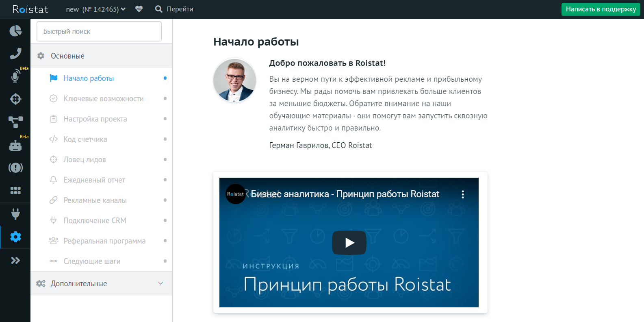This screenshot has height=322, width=644.
Task: Open Код счетчика menu item
Action: point(85,139)
